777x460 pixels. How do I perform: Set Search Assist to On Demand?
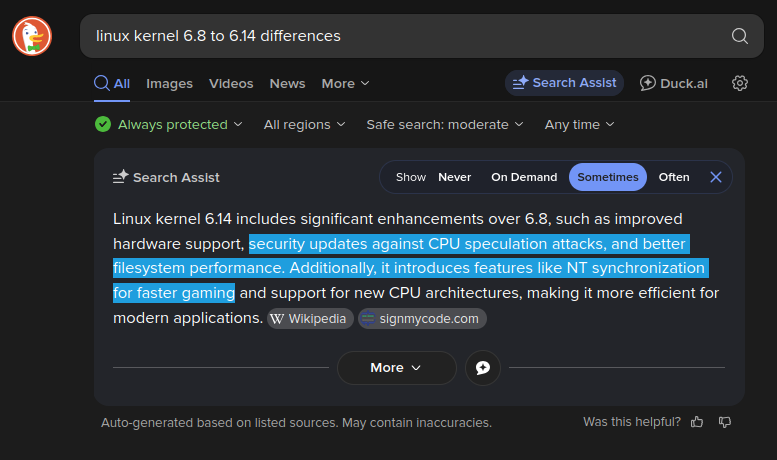(524, 177)
